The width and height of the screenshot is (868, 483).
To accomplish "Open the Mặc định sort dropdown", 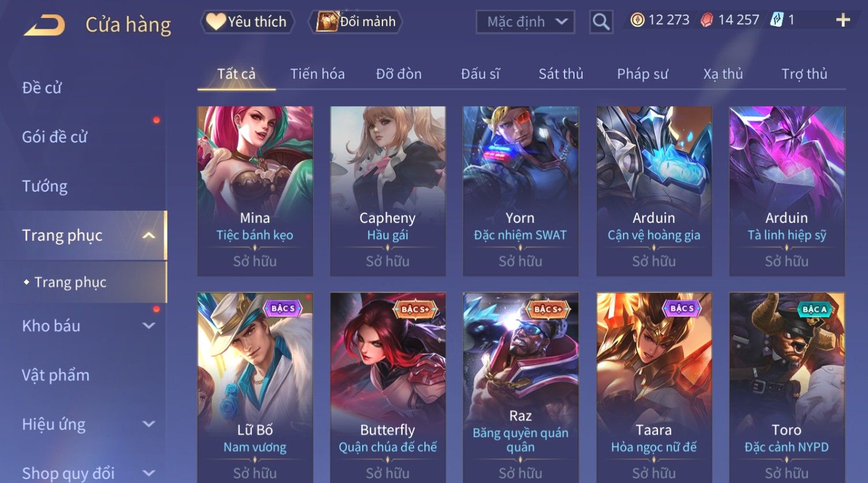I will pos(525,22).
